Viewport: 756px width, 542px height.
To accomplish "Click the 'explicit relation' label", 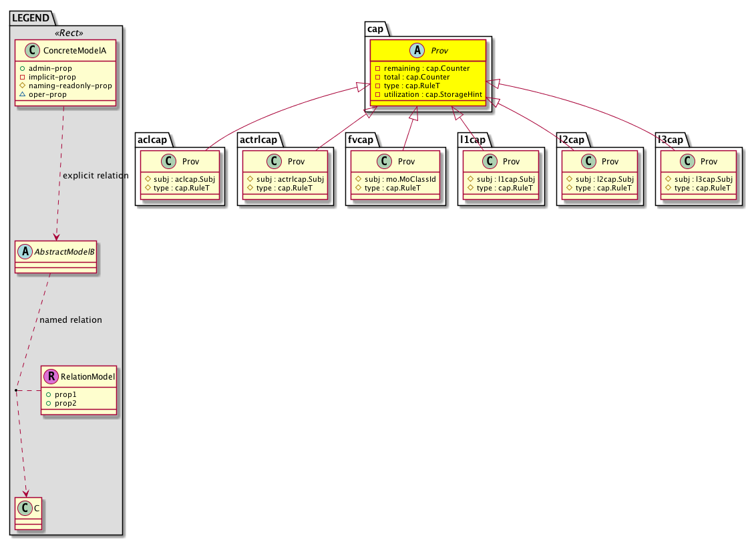I will tap(95, 176).
